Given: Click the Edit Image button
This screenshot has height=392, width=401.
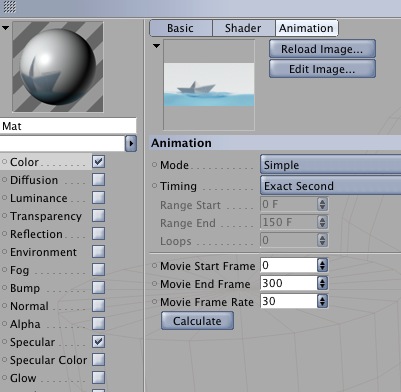Looking at the screenshot, I should click(x=322, y=69).
